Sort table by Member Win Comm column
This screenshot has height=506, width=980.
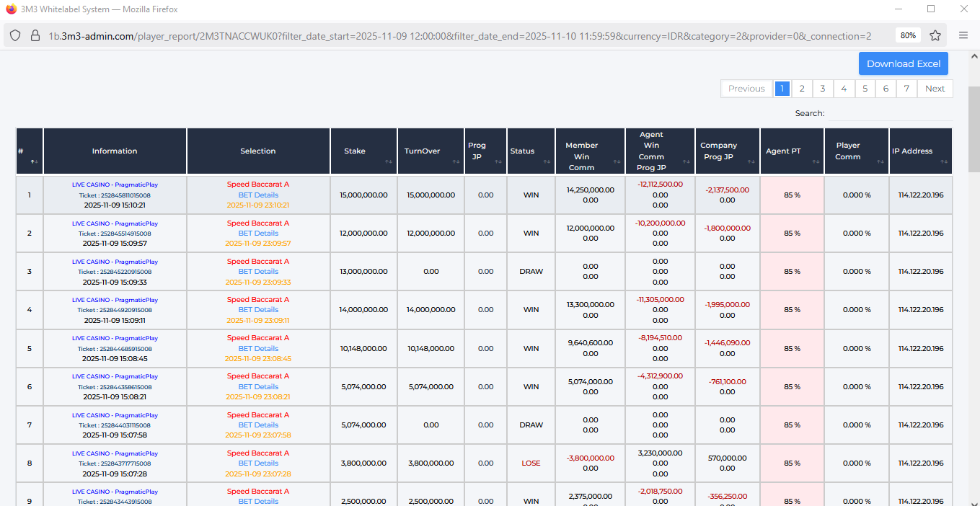point(617,161)
